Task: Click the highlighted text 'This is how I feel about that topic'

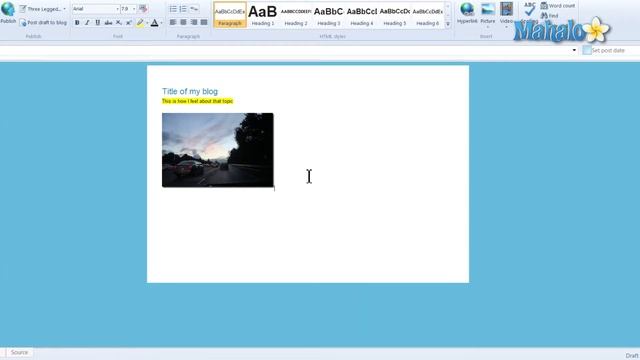Action: (x=198, y=101)
